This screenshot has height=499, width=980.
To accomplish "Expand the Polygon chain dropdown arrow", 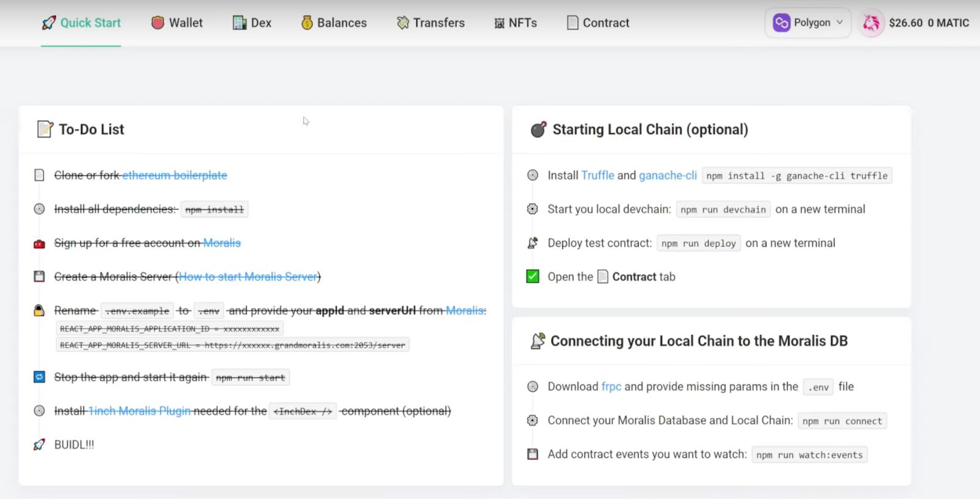I will click(x=840, y=22).
